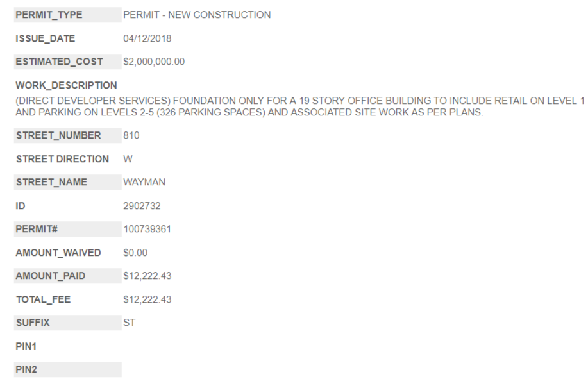Select the PERMIT - NEW CONSTRUCTION value
This screenshot has width=588, height=388.
[x=196, y=15]
